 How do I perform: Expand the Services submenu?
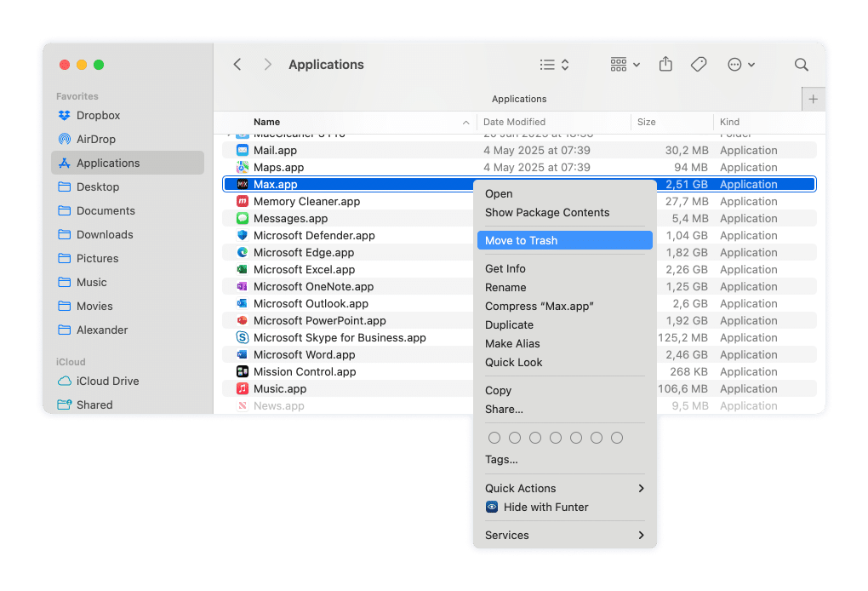(x=565, y=536)
